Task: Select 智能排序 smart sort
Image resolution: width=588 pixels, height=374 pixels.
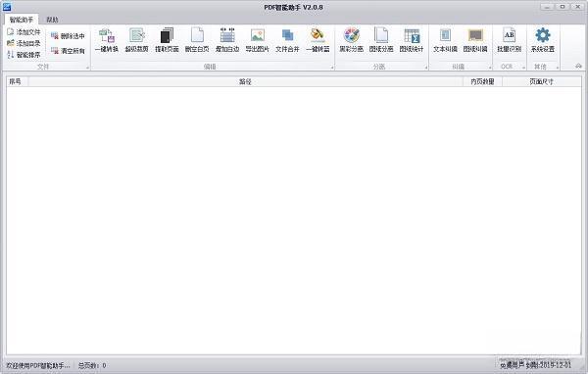Action: coord(24,55)
